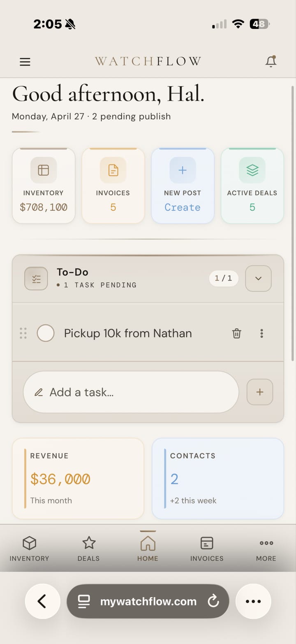Add a new task with the plus button
The height and width of the screenshot is (644, 296).
coord(259,392)
